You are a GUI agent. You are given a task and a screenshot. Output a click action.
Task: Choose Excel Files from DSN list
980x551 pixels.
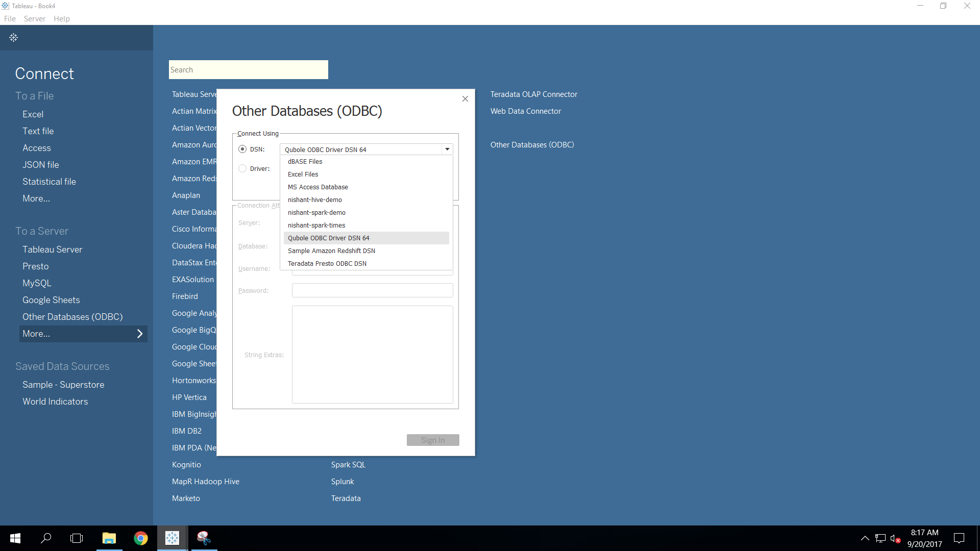click(x=366, y=174)
